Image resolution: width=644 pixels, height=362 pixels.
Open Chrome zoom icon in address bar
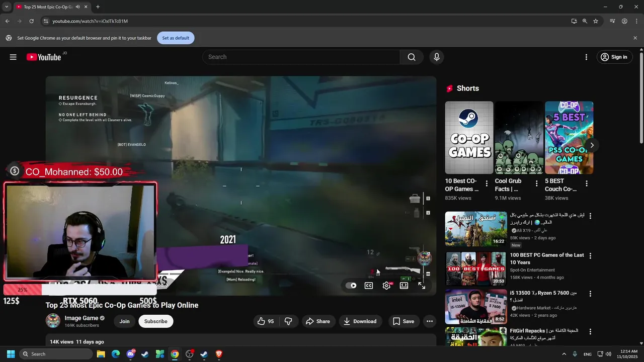click(585, 21)
